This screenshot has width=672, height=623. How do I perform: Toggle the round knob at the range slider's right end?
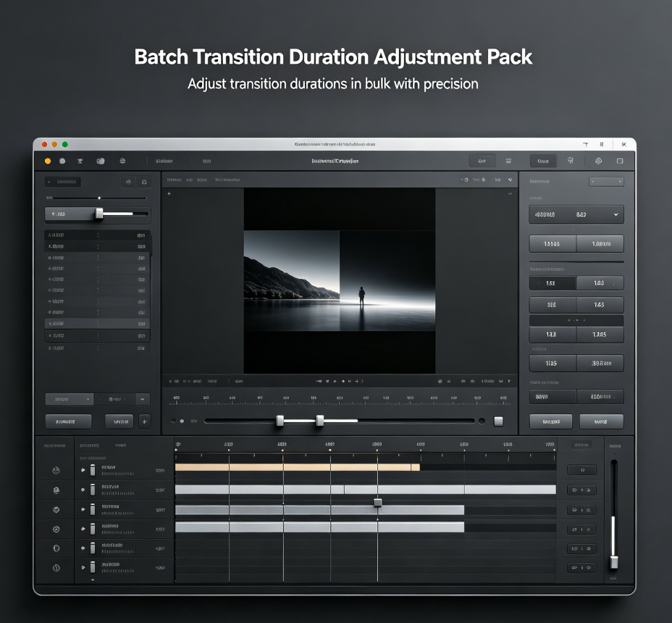(x=482, y=421)
